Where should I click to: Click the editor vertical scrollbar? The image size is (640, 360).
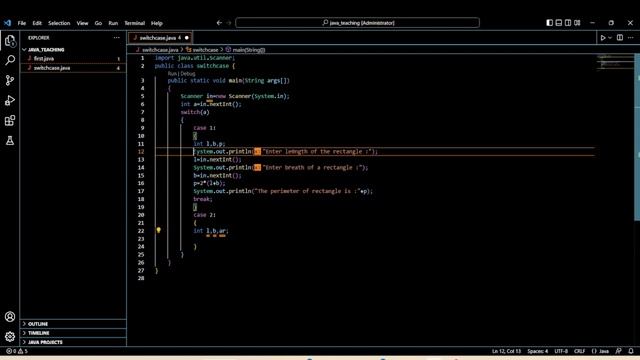637,137
